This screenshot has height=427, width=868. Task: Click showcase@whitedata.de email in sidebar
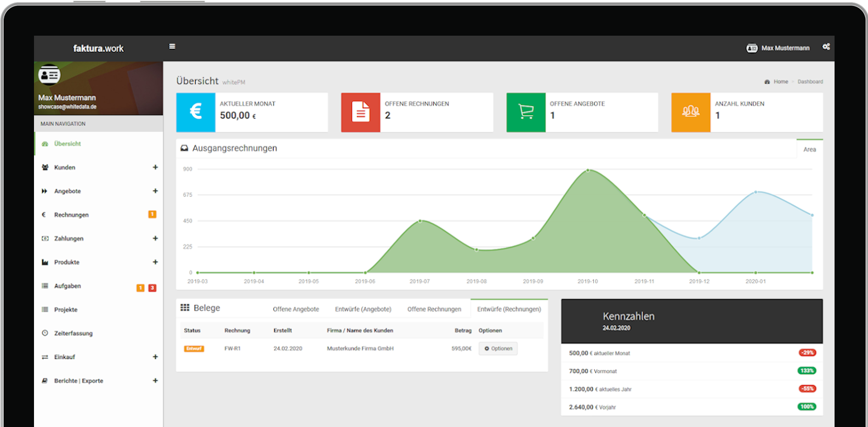(67, 106)
